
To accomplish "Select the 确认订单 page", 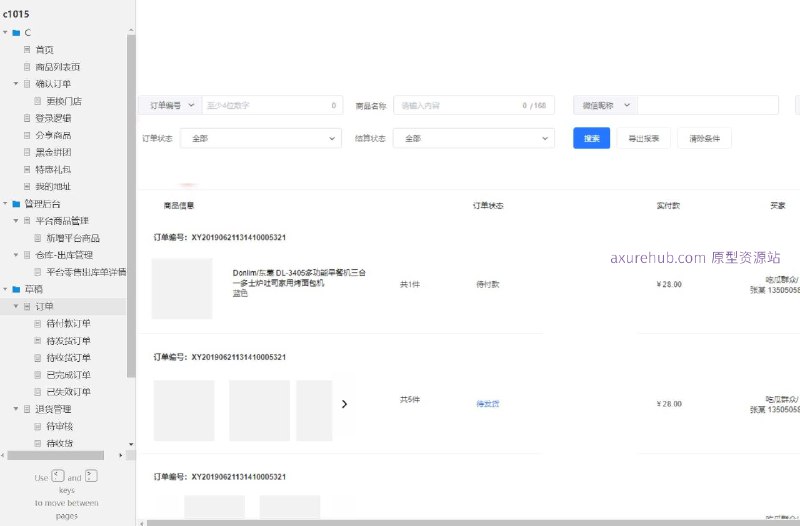I will [53, 84].
